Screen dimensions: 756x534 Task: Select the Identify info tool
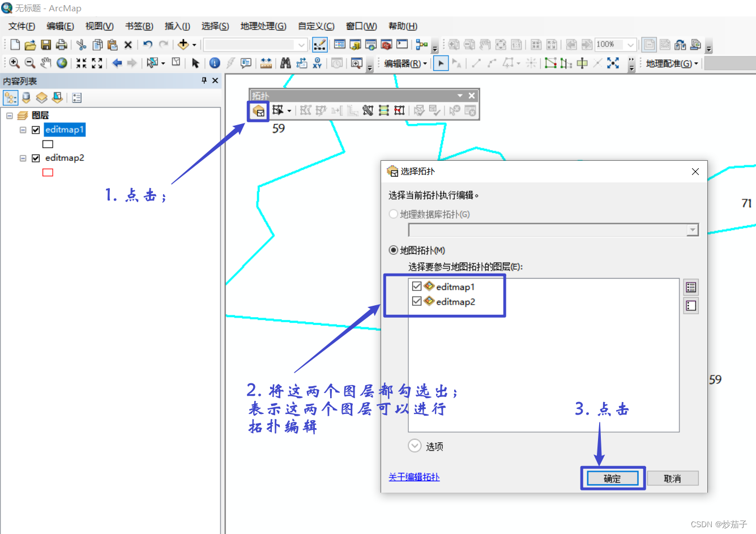click(x=215, y=63)
